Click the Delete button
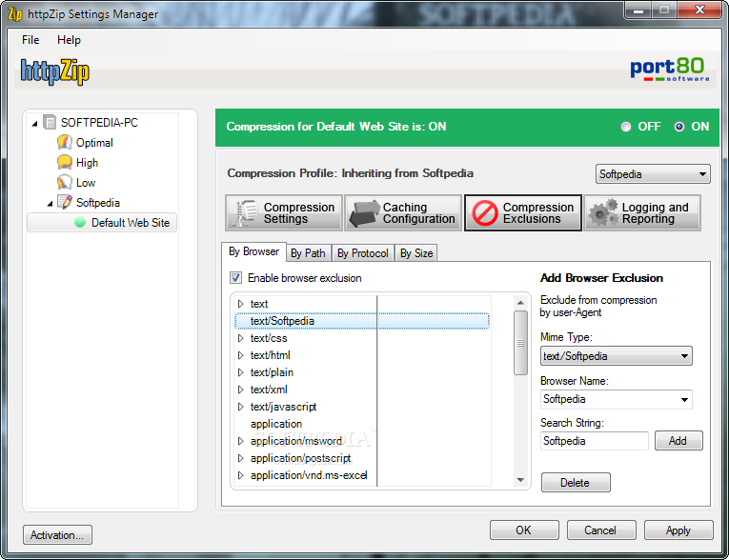The image size is (729, 560). coord(576,483)
